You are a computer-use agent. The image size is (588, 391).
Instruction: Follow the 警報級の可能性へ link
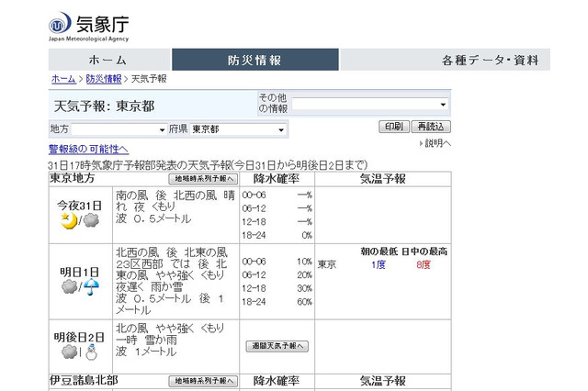[x=88, y=149]
